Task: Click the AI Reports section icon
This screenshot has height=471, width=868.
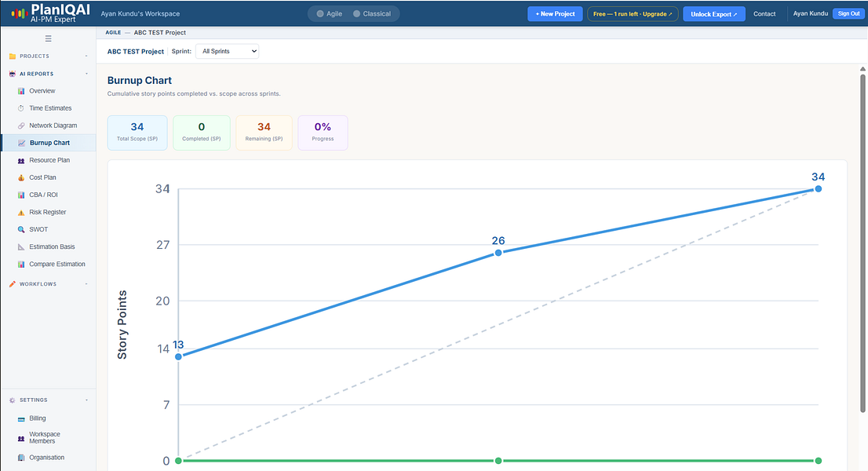Action: click(x=13, y=74)
